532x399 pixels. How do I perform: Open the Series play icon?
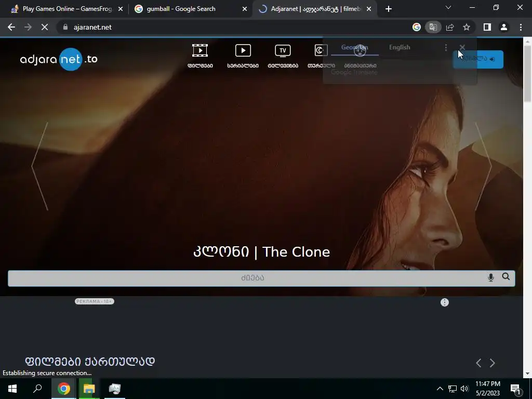tap(243, 50)
